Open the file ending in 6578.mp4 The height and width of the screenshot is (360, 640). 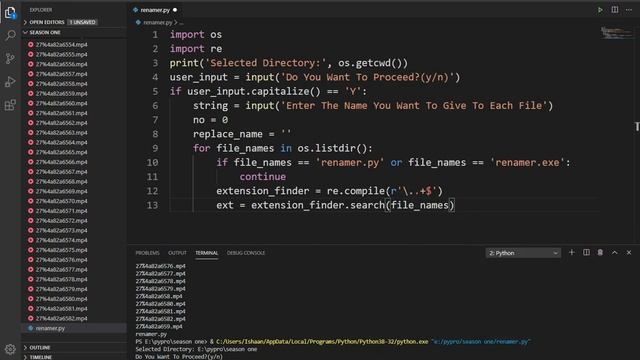point(62,279)
